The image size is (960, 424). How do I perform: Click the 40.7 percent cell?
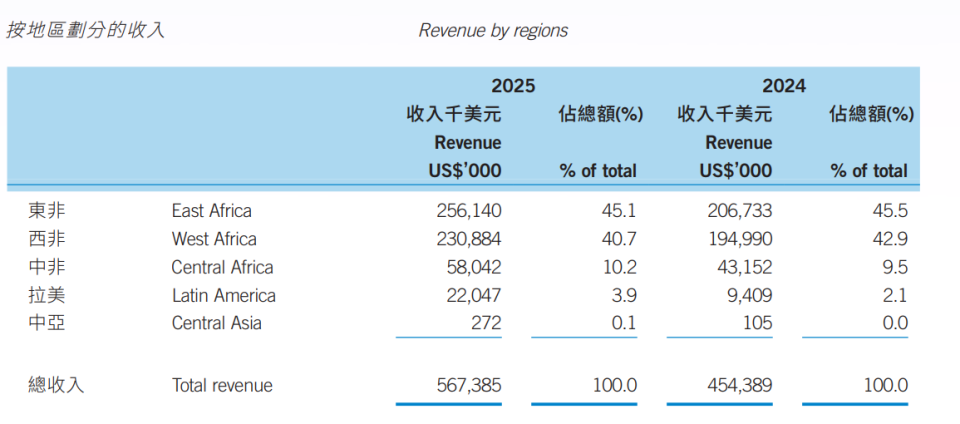618,239
